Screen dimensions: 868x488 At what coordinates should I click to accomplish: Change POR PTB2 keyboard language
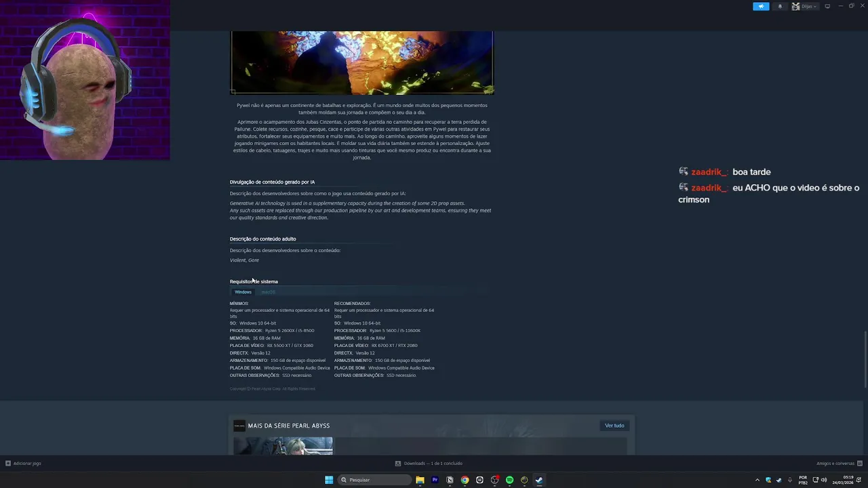pyautogui.click(x=803, y=480)
